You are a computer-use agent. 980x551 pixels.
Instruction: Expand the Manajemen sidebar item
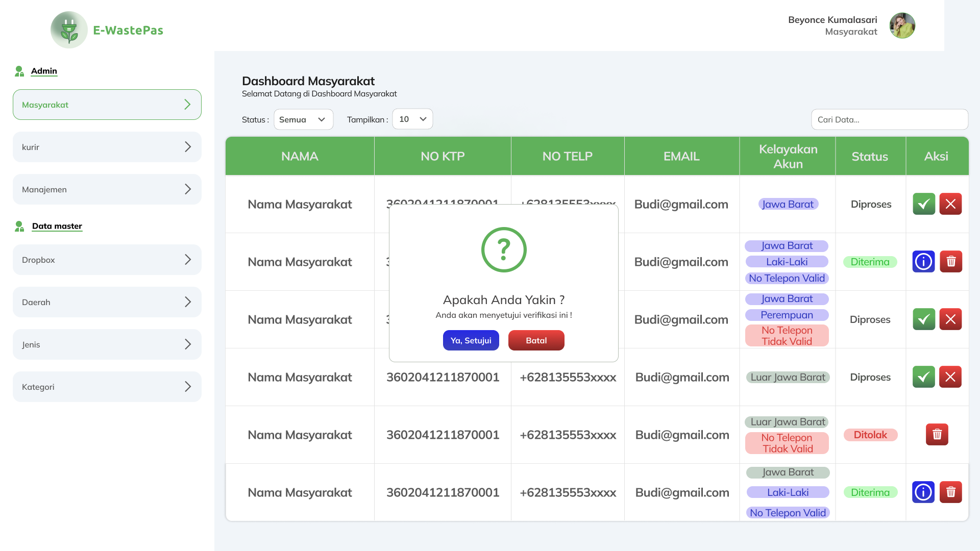coord(107,189)
